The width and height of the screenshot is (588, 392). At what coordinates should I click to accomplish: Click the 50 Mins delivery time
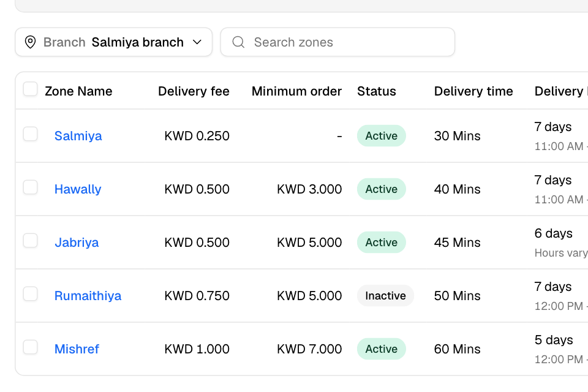[457, 296]
